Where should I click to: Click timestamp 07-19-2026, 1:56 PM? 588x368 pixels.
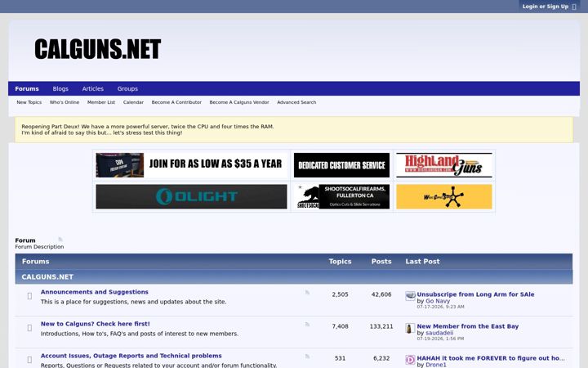[x=441, y=339]
